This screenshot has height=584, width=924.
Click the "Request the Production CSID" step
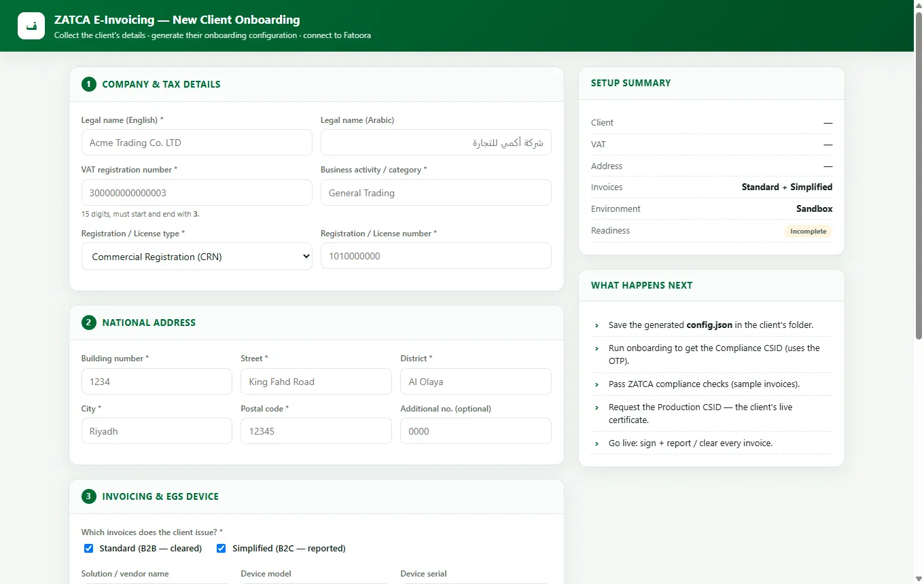(711, 414)
